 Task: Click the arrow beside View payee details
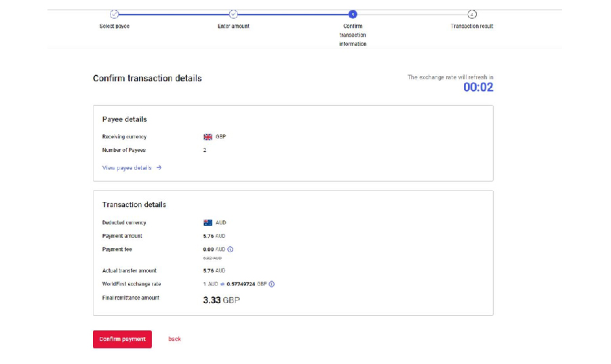click(x=159, y=168)
